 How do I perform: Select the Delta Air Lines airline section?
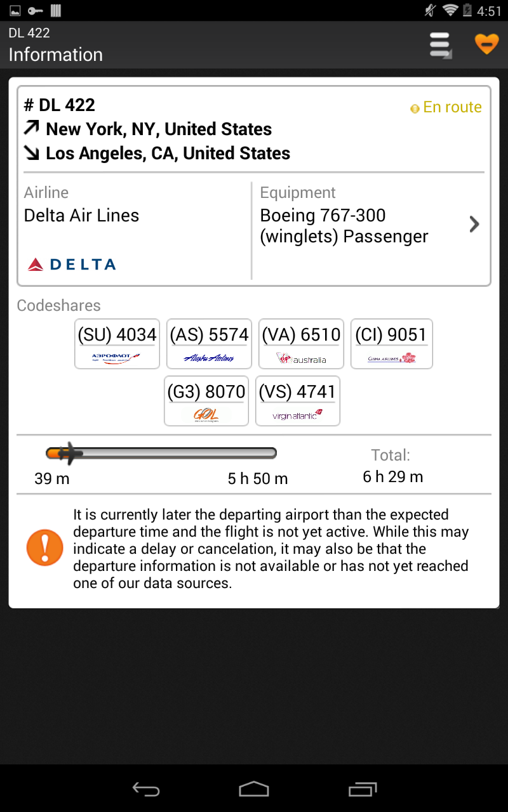135,230
